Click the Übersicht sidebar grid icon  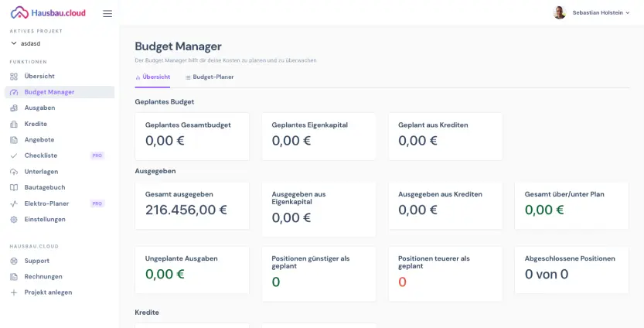click(x=14, y=77)
